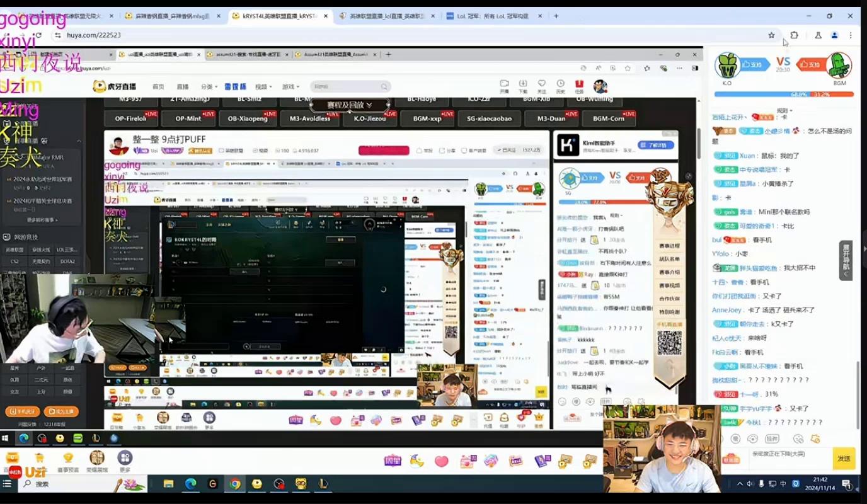This screenshot has height=504, width=867.
Task: Bookmark this page with the address bar star
Action: (771, 35)
